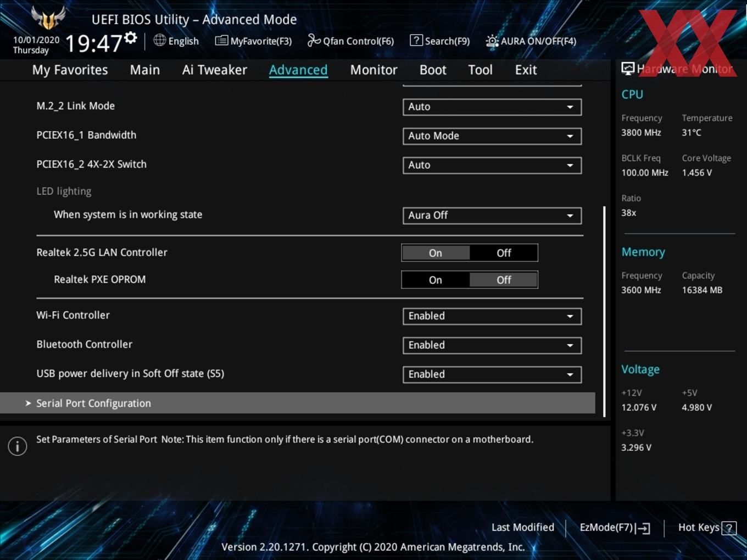Click the BCLK Freq 100.00 MHz value
The image size is (747, 560).
click(x=645, y=172)
